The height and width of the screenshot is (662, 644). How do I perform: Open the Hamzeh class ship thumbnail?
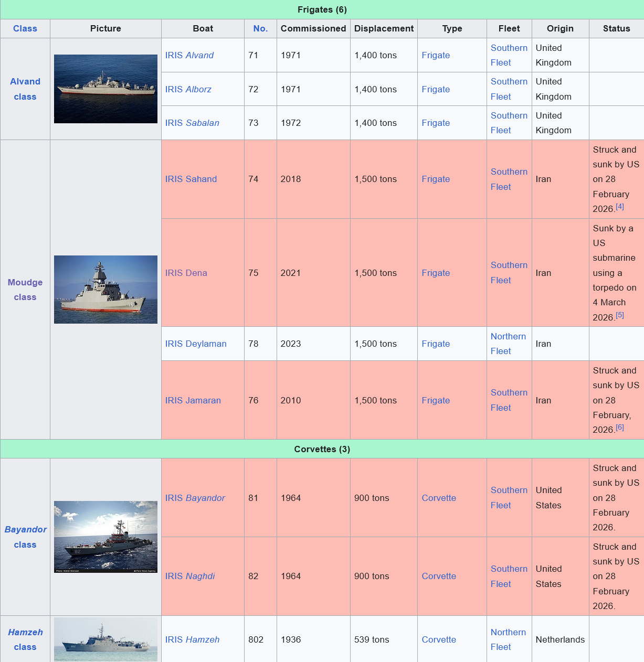[105, 639]
